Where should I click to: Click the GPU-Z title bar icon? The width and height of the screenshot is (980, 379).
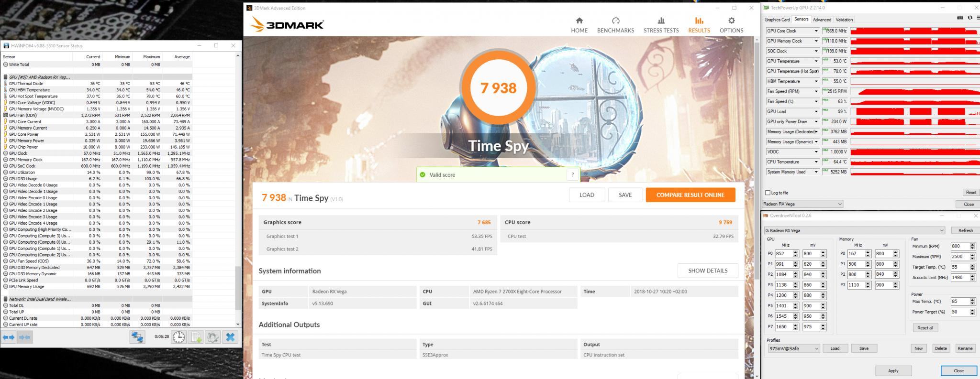767,8
